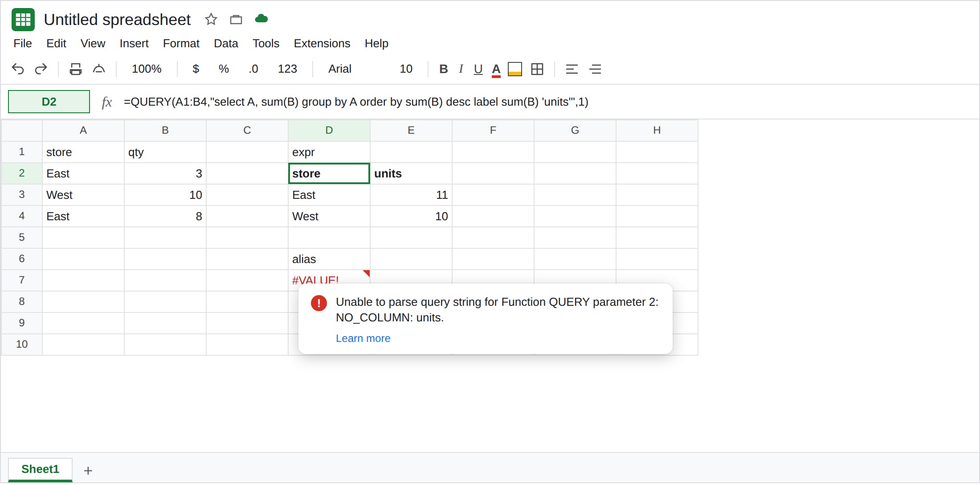
Task: Open the text color picker
Action: (496, 70)
